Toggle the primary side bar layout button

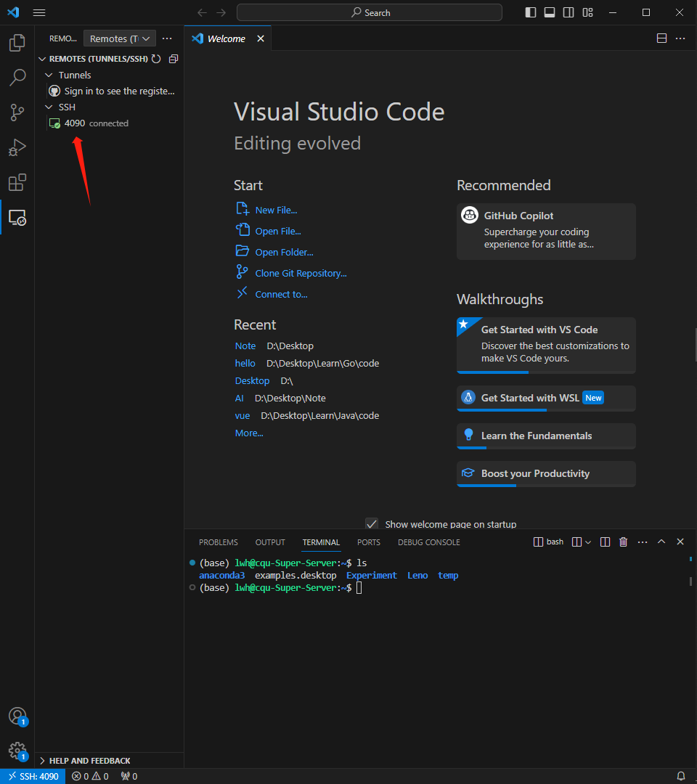coord(531,12)
